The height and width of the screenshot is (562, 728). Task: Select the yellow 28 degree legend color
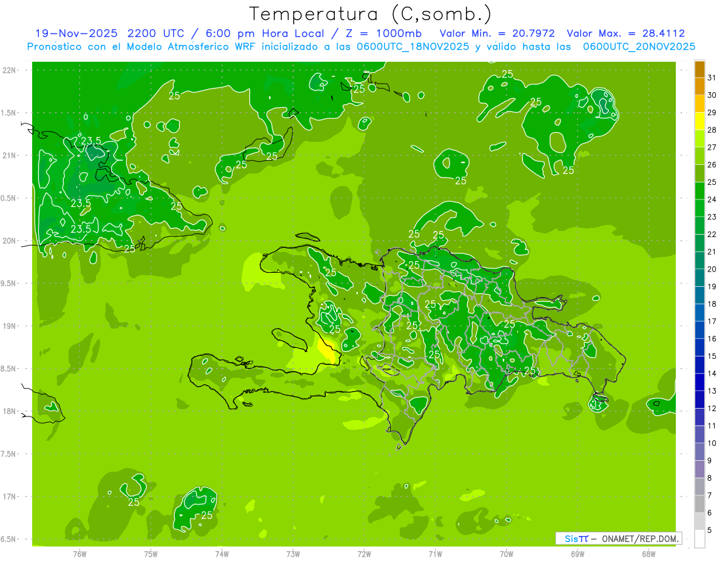pos(699,121)
